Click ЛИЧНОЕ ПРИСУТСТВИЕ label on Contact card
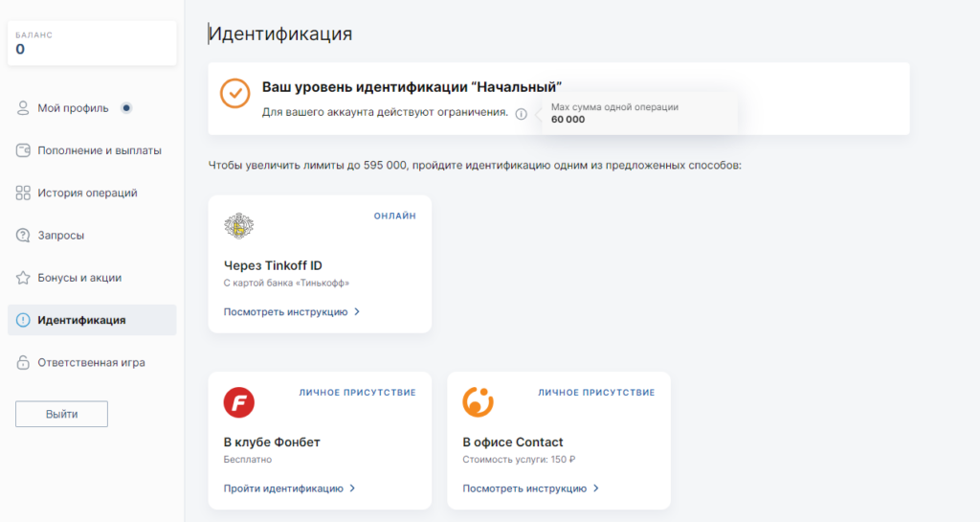This screenshot has height=522, width=980. [x=596, y=393]
